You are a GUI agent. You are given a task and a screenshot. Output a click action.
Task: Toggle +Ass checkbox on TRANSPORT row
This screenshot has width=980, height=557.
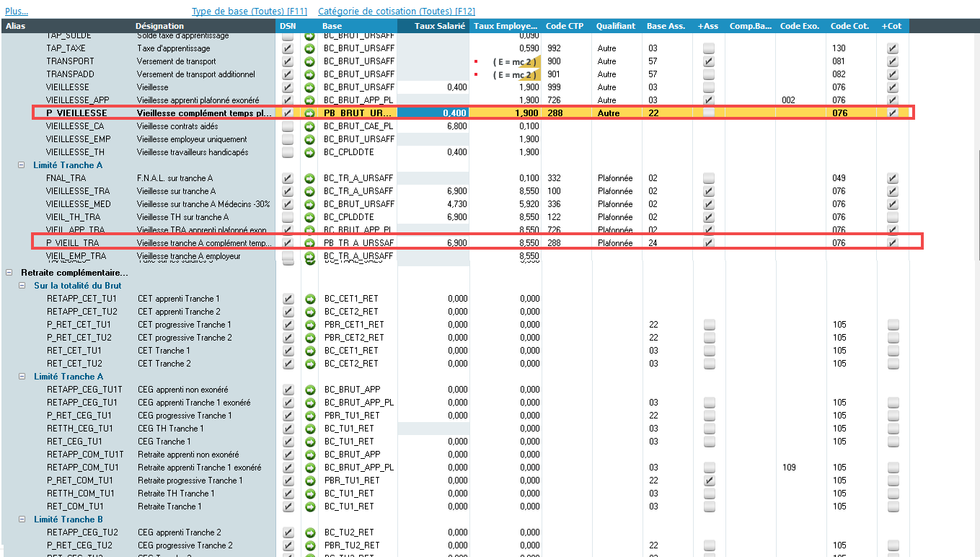coord(709,61)
